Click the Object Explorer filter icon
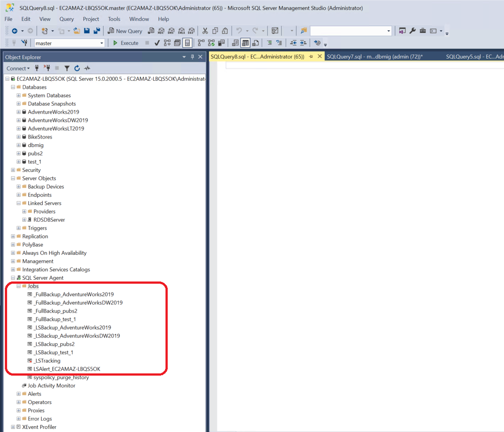This screenshot has width=504, height=432. (x=67, y=68)
